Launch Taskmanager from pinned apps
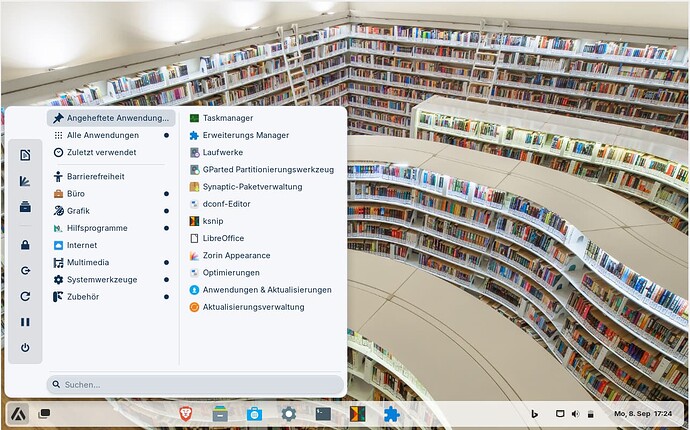This screenshot has width=690, height=430. (263, 118)
